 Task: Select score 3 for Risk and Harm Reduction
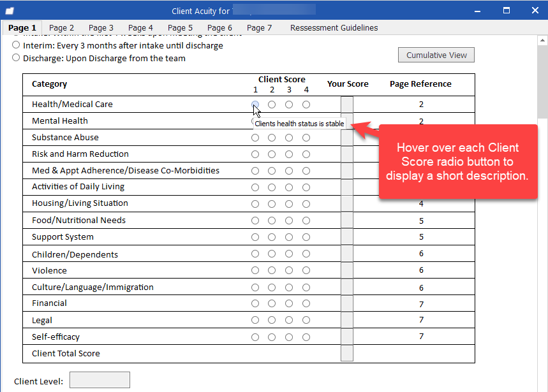pyautogui.click(x=288, y=154)
